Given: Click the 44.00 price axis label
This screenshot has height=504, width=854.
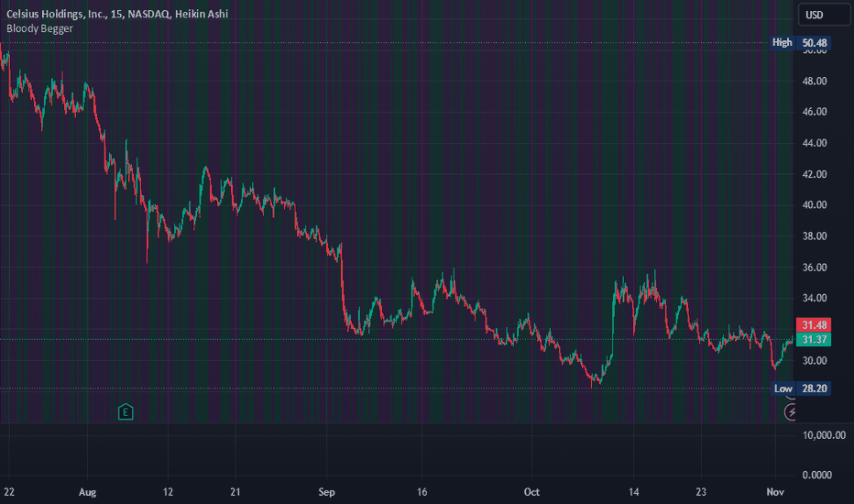Looking at the screenshot, I should point(815,143).
